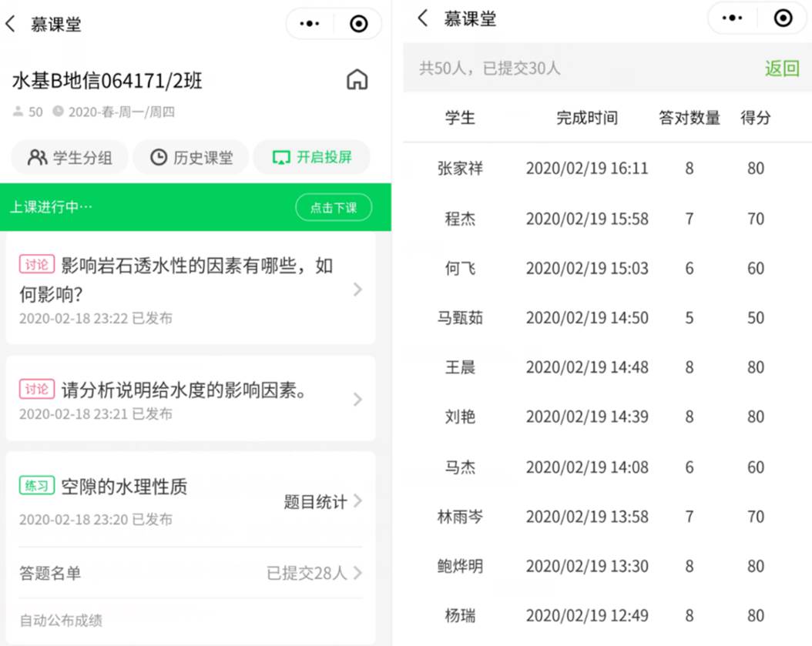Select student row 张家祥

460,169
